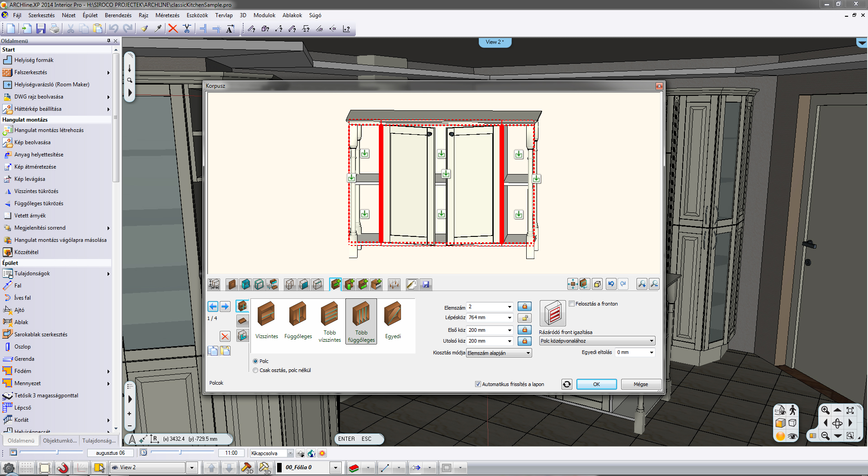Select the Függőleges divider type

pyautogui.click(x=298, y=320)
